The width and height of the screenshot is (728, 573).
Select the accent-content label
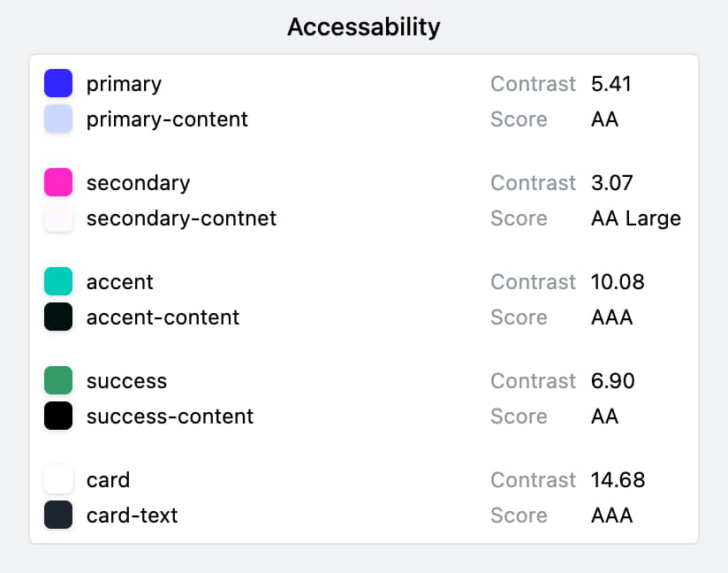click(x=163, y=317)
